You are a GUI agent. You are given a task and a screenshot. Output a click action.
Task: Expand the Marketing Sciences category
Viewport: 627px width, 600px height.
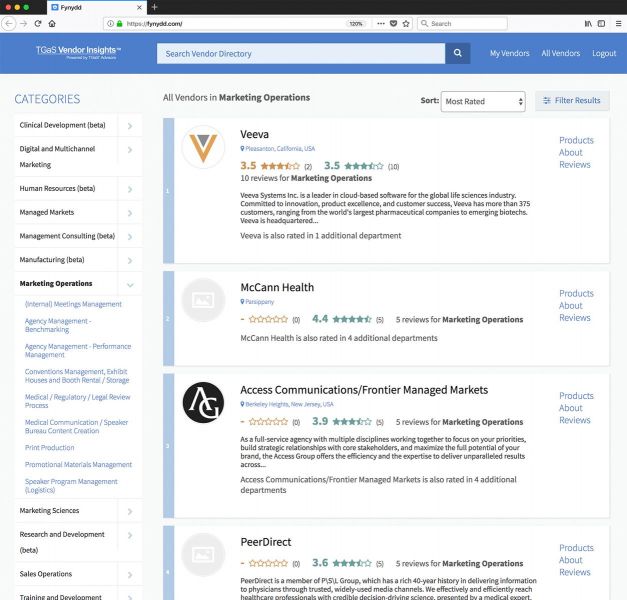130,511
